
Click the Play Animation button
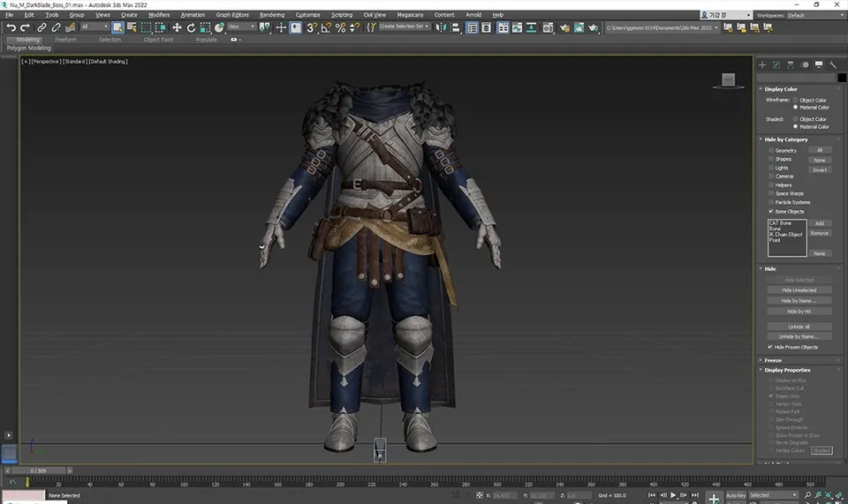[673, 495]
